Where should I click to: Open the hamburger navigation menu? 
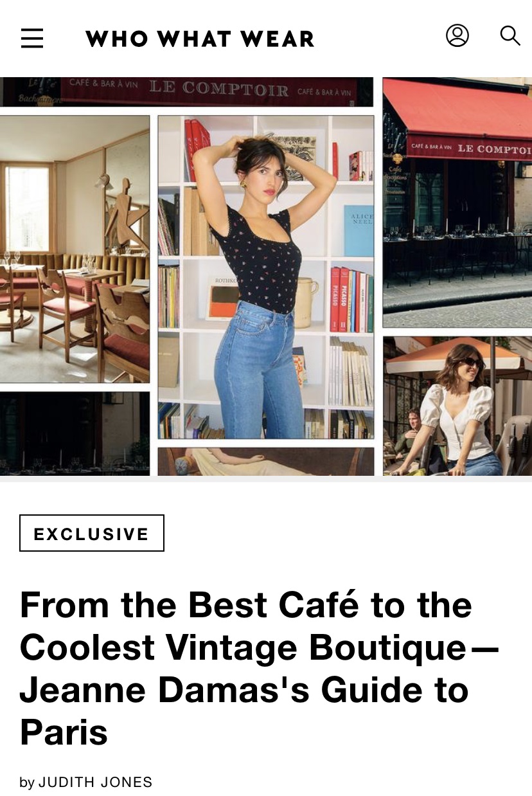(32, 39)
